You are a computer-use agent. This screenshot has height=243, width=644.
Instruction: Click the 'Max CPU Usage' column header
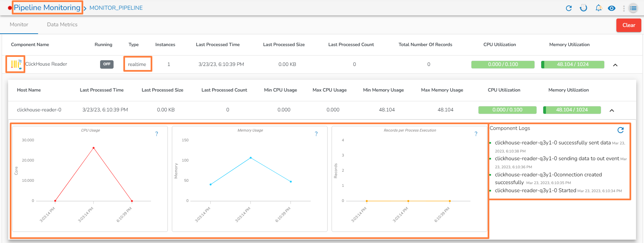pyautogui.click(x=330, y=90)
